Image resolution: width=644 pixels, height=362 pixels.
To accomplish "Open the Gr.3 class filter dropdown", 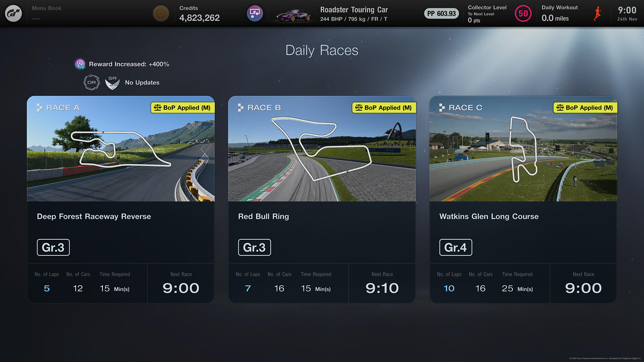I will (x=52, y=247).
